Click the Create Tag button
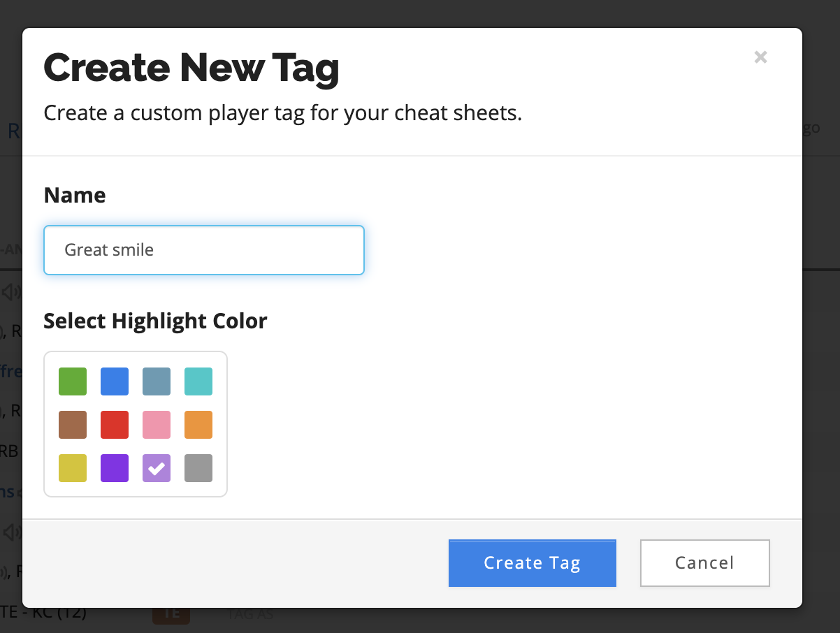This screenshot has width=840, height=633. [x=533, y=563]
